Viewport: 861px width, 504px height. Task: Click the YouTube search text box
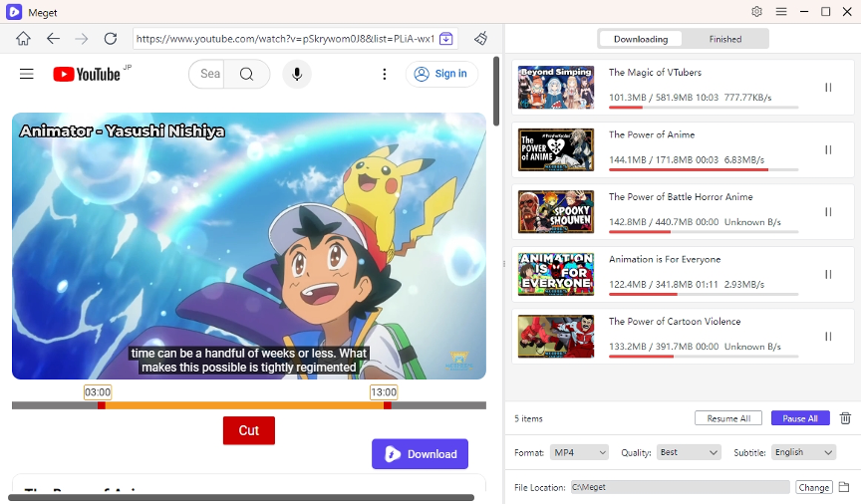[208, 74]
